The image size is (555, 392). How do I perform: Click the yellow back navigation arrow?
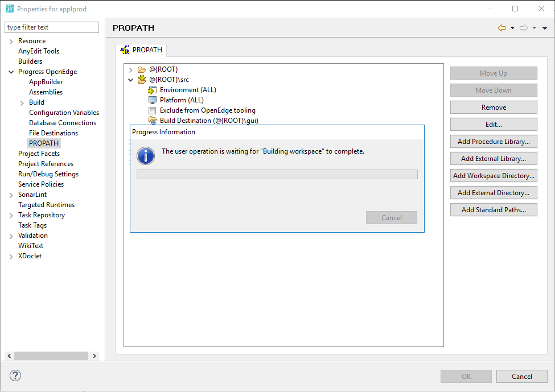tap(501, 27)
